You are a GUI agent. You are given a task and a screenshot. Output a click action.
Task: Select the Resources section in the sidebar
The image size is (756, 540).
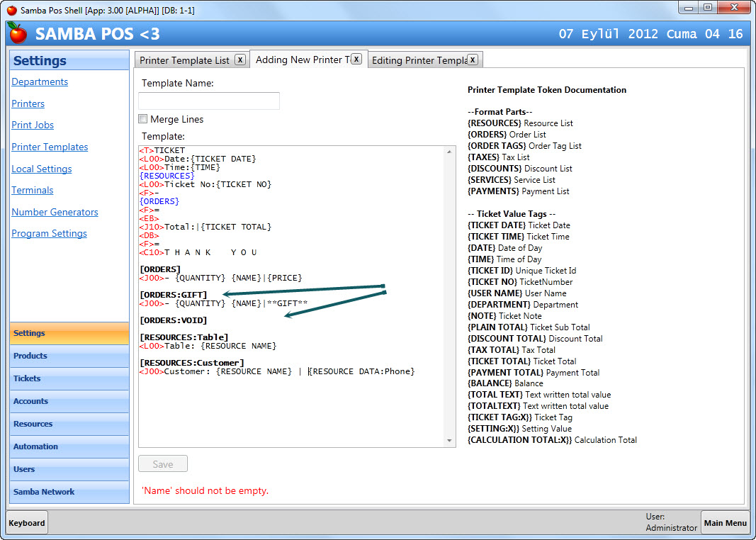tap(69, 424)
